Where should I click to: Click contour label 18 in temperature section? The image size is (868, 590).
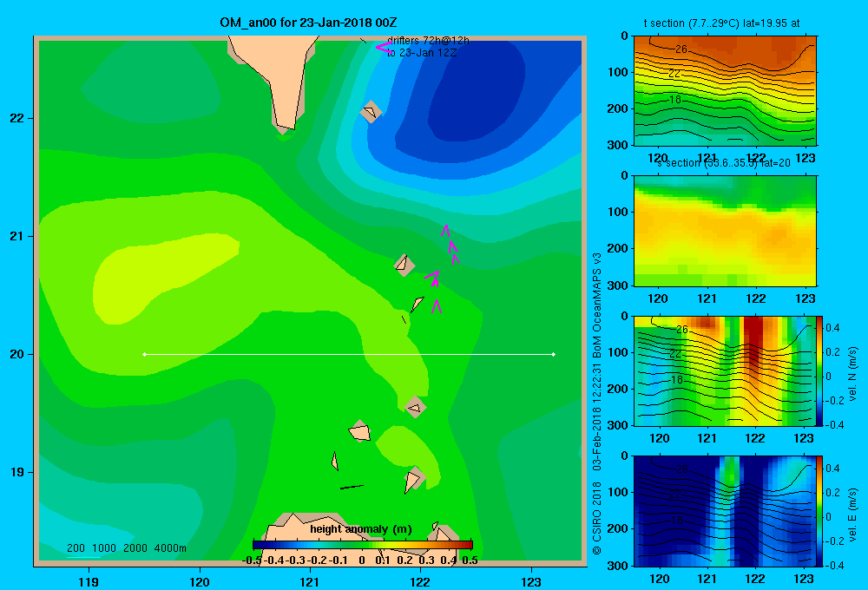coord(675,100)
